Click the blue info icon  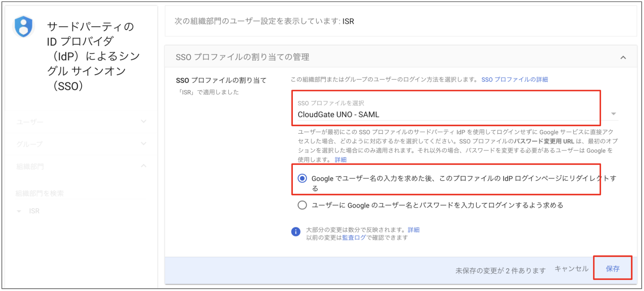pos(296,232)
